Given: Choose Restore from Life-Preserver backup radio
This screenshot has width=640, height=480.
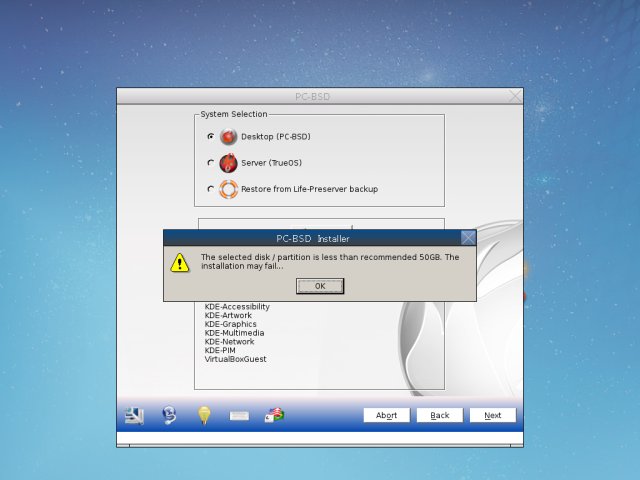Looking at the screenshot, I should coord(211,189).
